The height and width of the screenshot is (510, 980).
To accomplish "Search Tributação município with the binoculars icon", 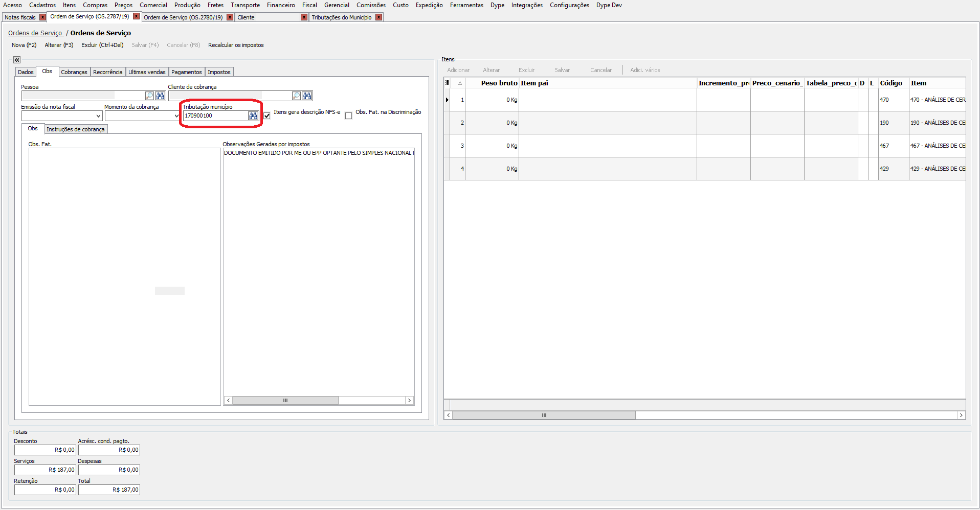I will 253,116.
